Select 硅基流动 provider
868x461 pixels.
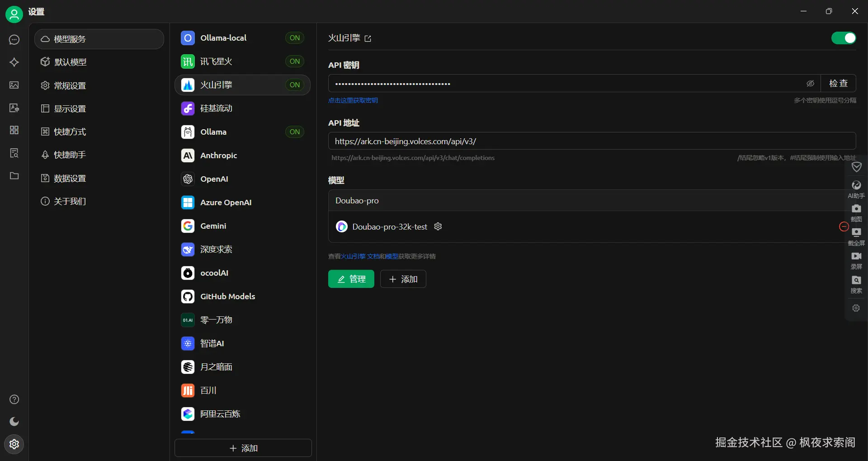click(x=242, y=108)
